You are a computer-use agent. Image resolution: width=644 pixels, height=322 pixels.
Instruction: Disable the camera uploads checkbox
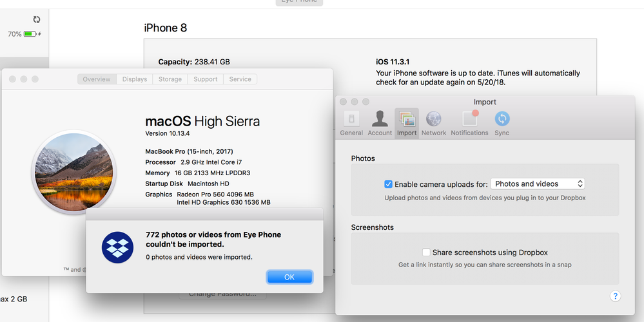pos(388,184)
